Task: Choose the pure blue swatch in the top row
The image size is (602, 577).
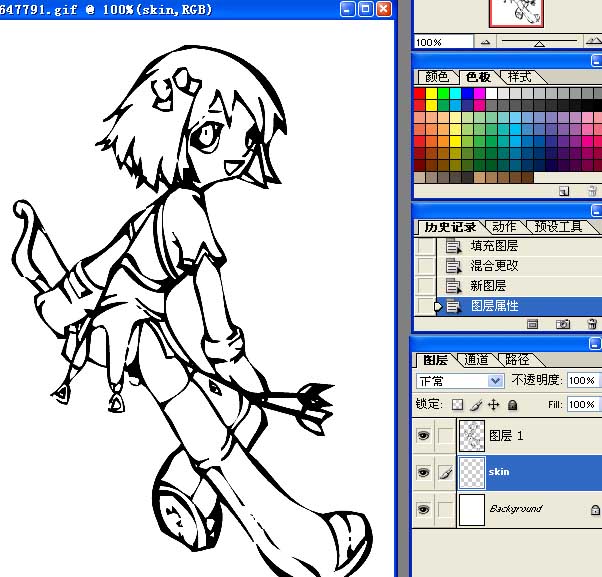Action: 467,94
